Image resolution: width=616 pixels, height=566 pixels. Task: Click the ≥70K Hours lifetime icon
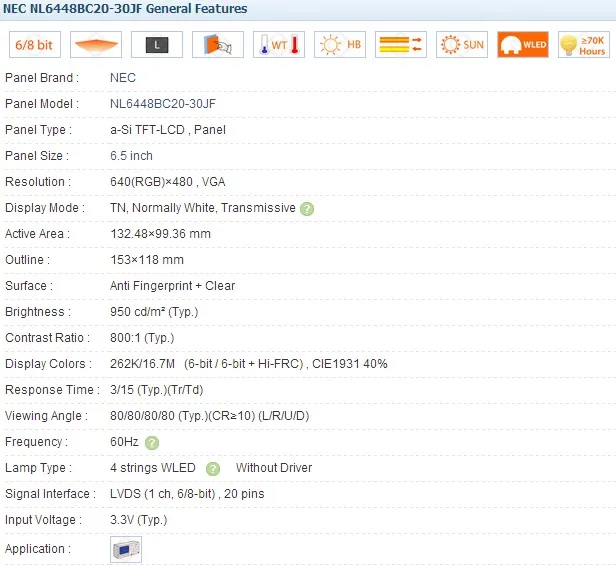coord(584,44)
